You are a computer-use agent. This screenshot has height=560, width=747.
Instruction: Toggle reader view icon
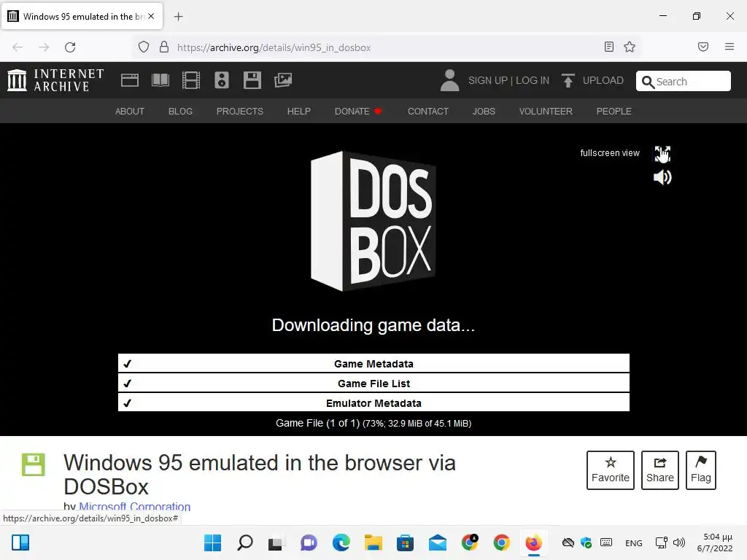pos(608,47)
